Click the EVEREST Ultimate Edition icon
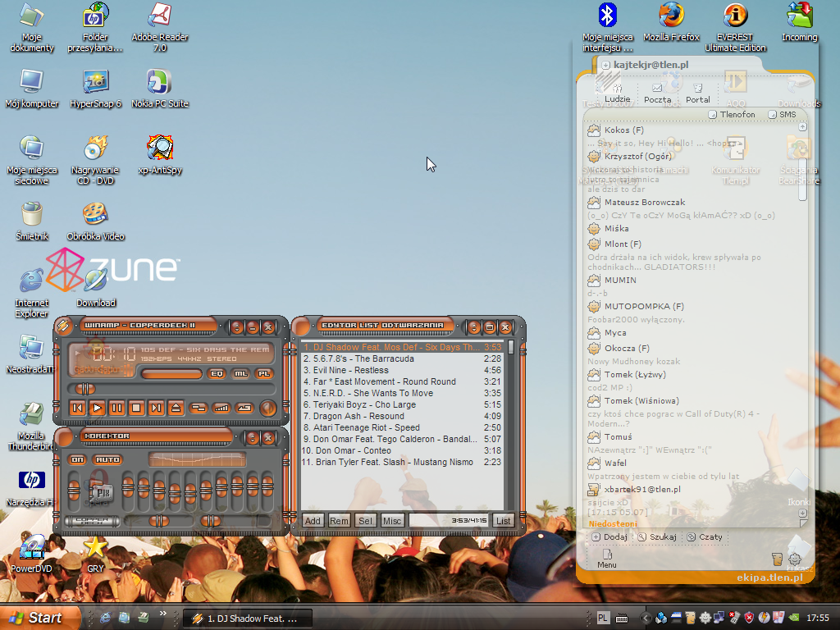The height and width of the screenshot is (630, 840). 735,27
